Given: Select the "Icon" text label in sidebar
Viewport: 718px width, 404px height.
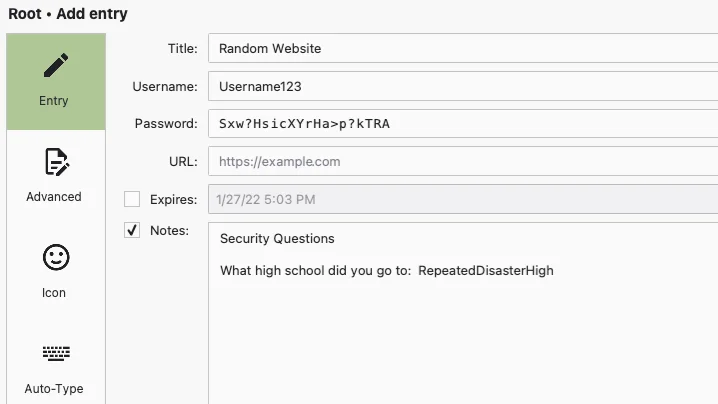Looking at the screenshot, I should point(55,293).
